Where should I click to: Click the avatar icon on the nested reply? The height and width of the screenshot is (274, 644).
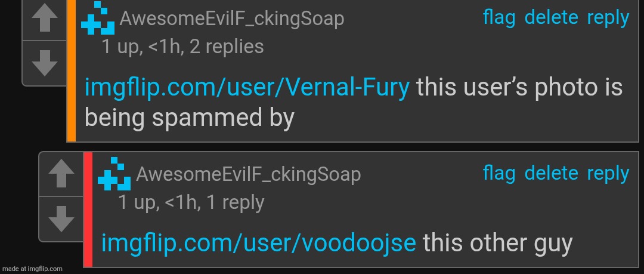[114, 174]
